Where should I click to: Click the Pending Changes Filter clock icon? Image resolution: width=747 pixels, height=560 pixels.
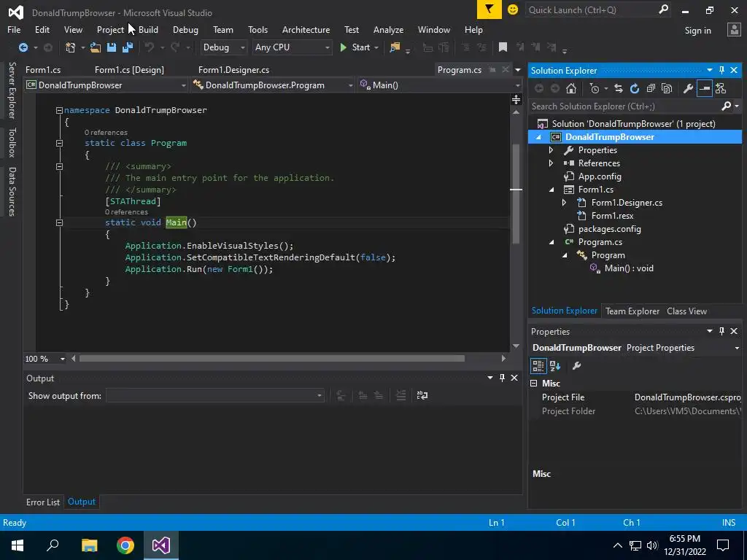click(x=595, y=88)
